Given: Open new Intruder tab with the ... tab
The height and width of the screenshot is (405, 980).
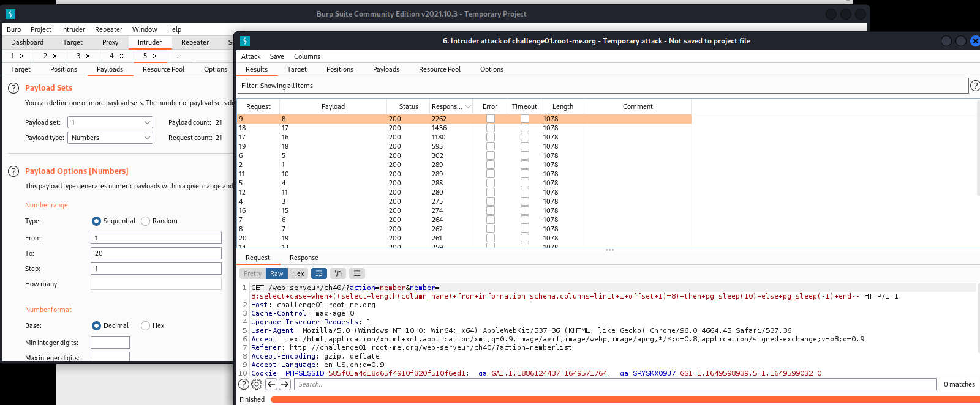Looking at the screenshot, I should 179,56.
